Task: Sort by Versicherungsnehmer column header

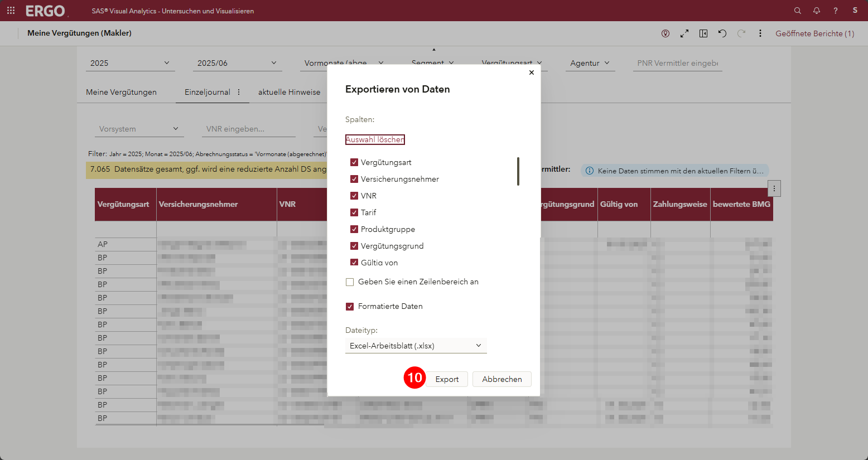Action: 216,204
